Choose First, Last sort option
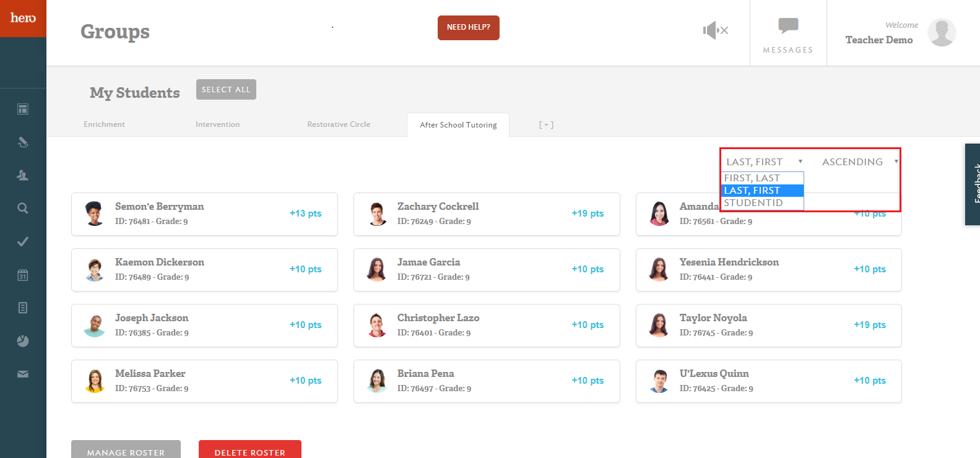980x458 pixels. pos(763,178)
